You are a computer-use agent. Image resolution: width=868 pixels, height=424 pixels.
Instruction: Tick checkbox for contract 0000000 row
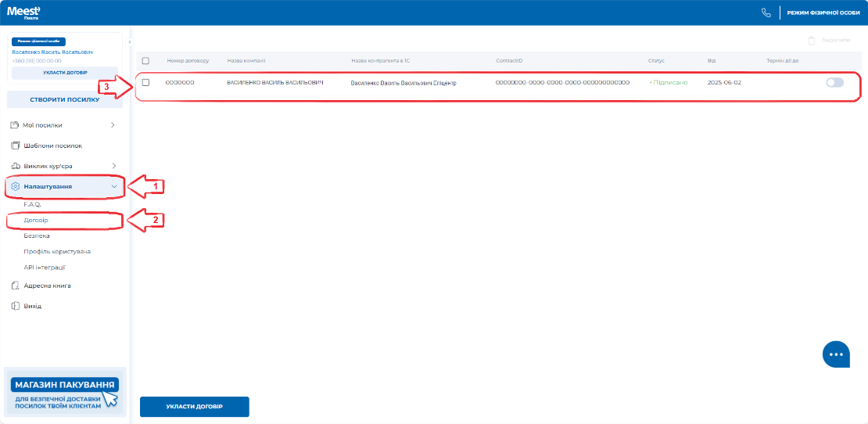(145, 82)
